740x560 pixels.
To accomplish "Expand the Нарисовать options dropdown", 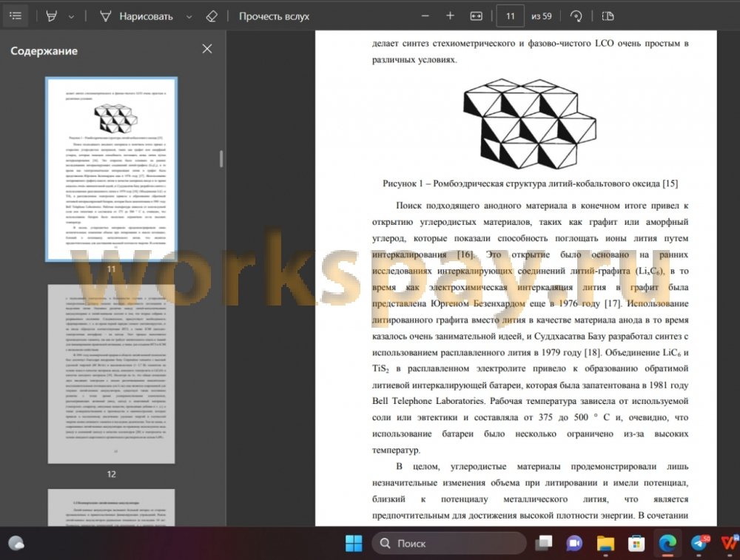I will point(189,16).
